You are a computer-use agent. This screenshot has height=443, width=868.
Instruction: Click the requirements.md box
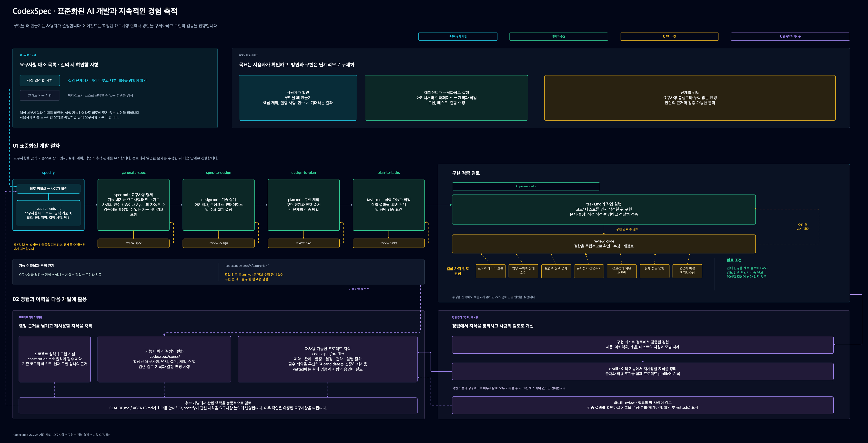click(49, 213)
